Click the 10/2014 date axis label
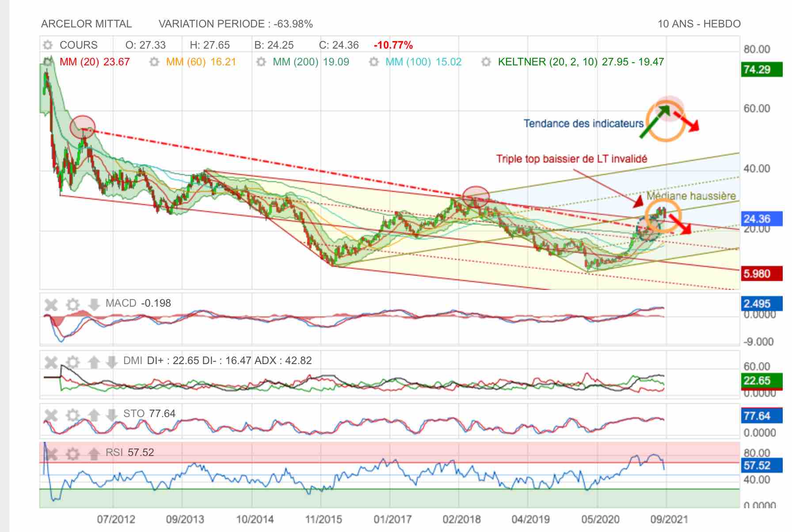 (x=255, y=519)
